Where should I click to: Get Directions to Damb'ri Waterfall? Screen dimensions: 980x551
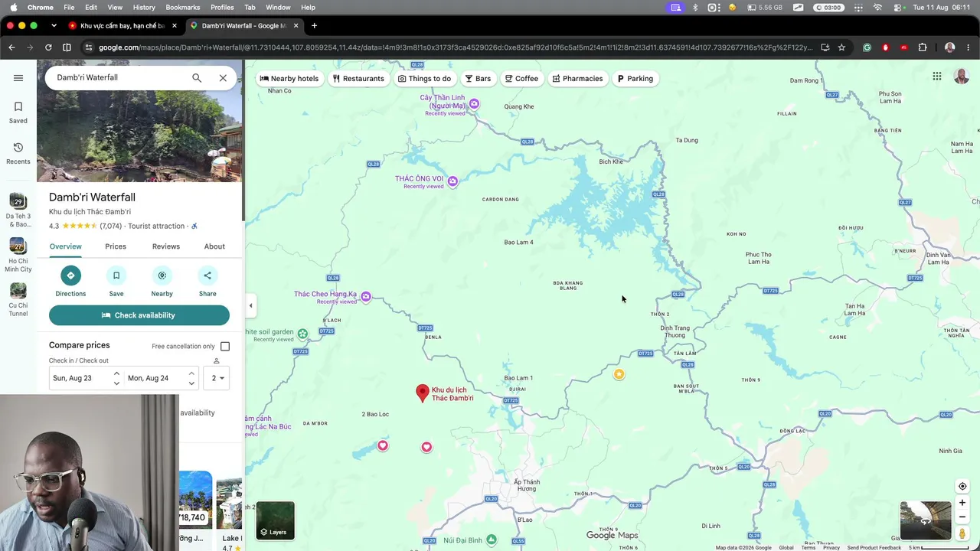click(x=70, y=281)
